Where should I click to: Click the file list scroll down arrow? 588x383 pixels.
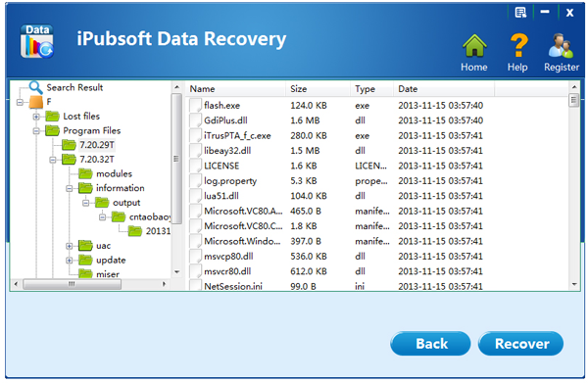(574, 284)
